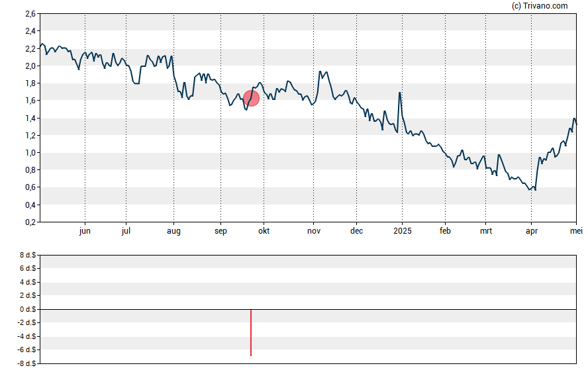
Task: Click the 1,6 price axis value
Action: (30, 101)
